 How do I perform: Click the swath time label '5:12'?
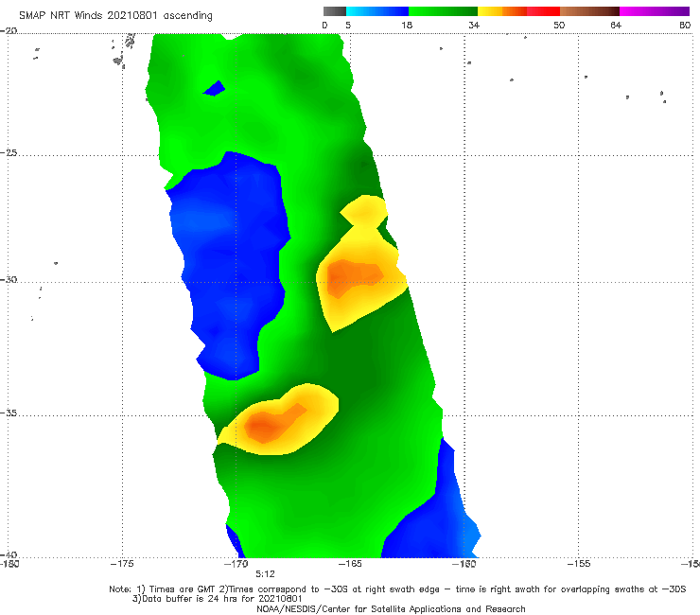coord(265,574)
